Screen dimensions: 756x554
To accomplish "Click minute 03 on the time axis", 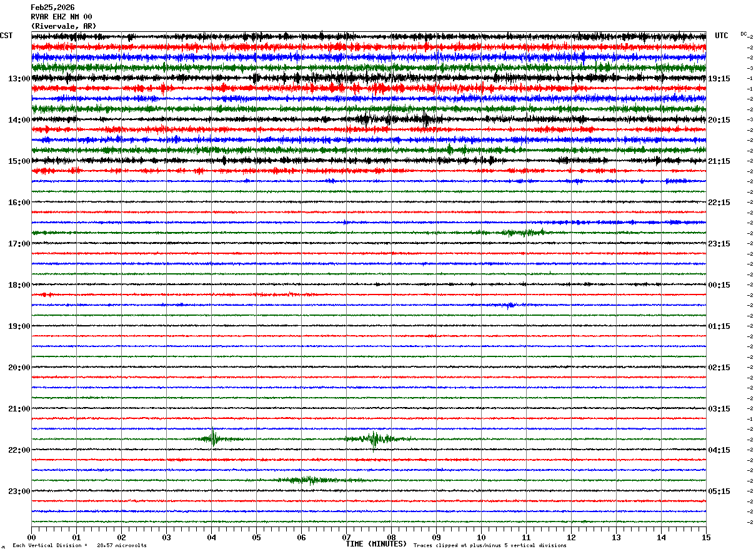I will pos(166,537).
